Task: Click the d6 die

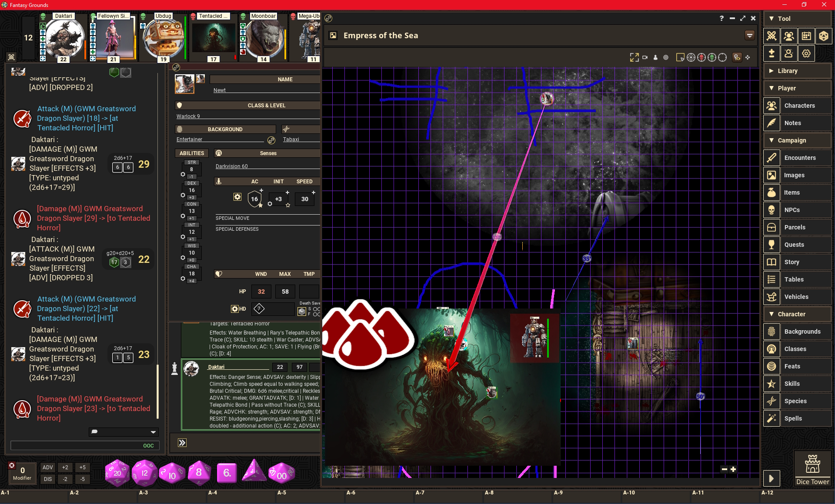Action: [x=227, y=473]
